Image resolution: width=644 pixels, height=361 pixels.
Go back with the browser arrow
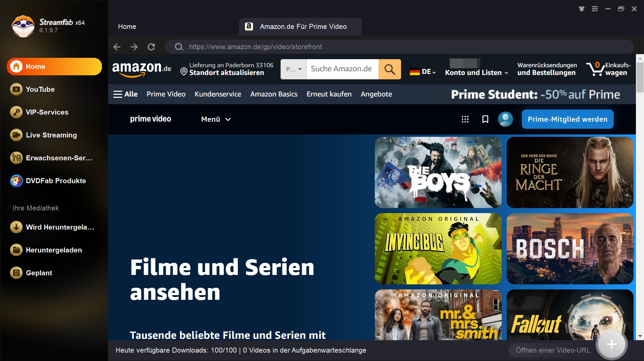pyautogui.click(x=117, y=47)
